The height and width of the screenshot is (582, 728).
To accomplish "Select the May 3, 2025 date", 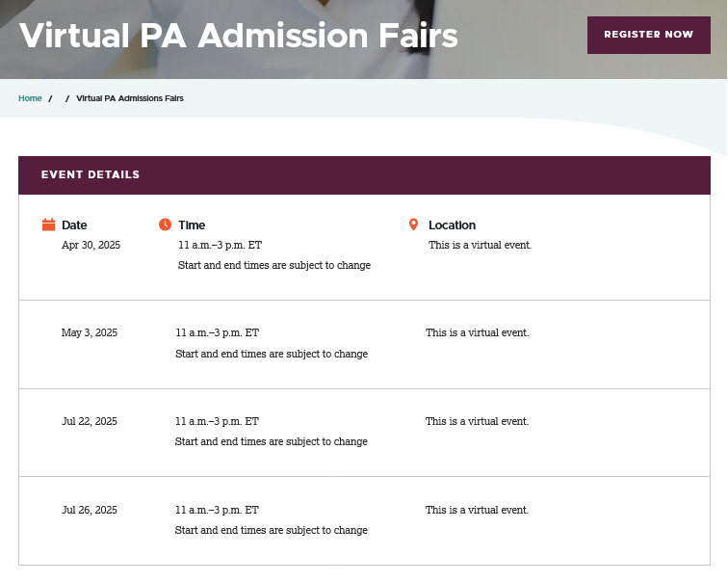I will pyautogui.click(x=90, y=333).
